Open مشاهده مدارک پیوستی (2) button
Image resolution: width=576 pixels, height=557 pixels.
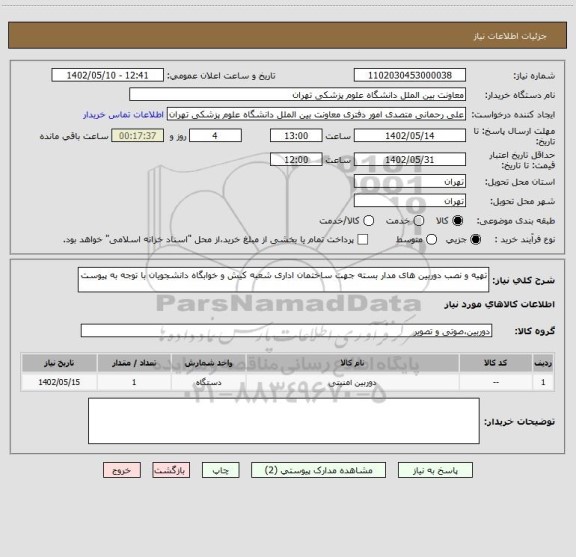click(318, 470)
